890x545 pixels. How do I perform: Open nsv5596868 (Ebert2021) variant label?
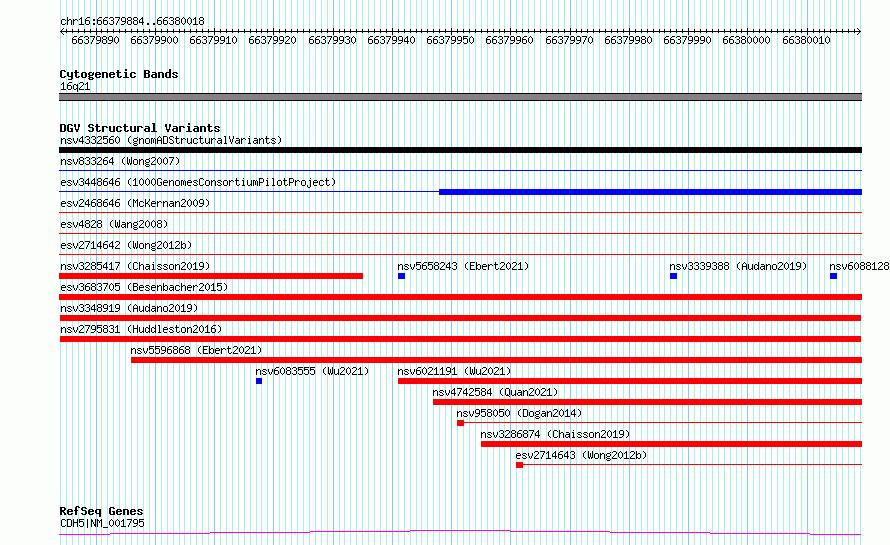pos(196,350)
